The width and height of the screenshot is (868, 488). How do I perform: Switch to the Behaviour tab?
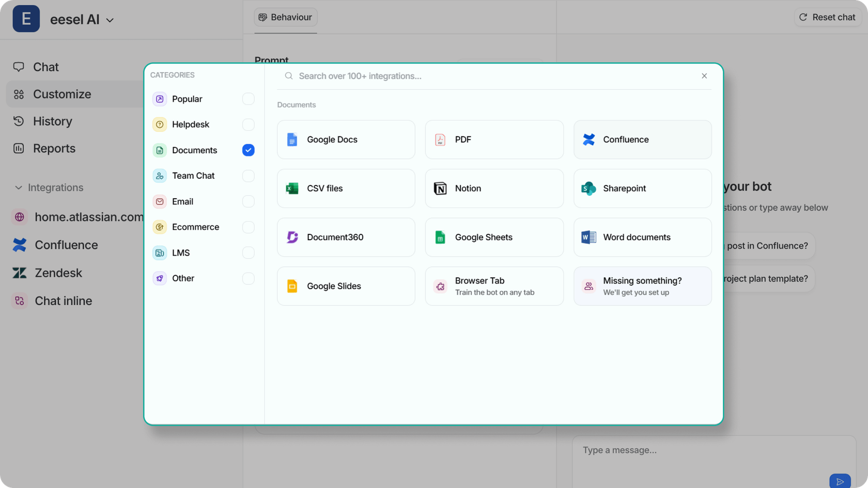[285, 17]
